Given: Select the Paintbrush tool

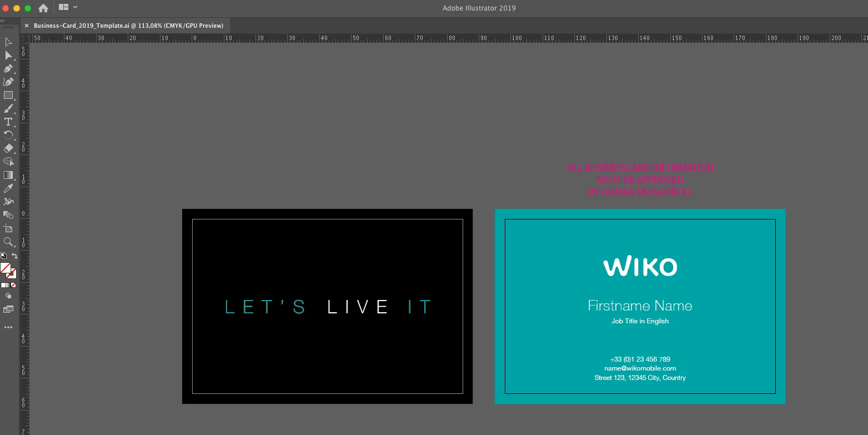Looking at the screenshot, I should (8, 109).
